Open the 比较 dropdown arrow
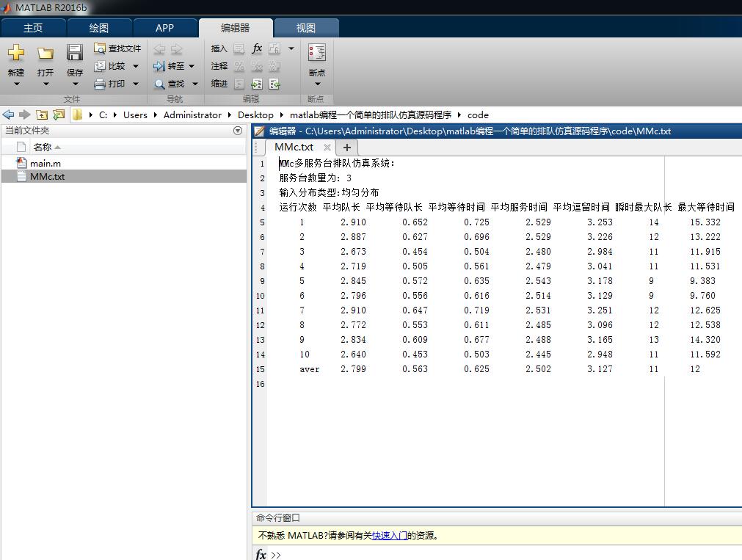Viewport: 742px width, 560px height. pos(136,66)
